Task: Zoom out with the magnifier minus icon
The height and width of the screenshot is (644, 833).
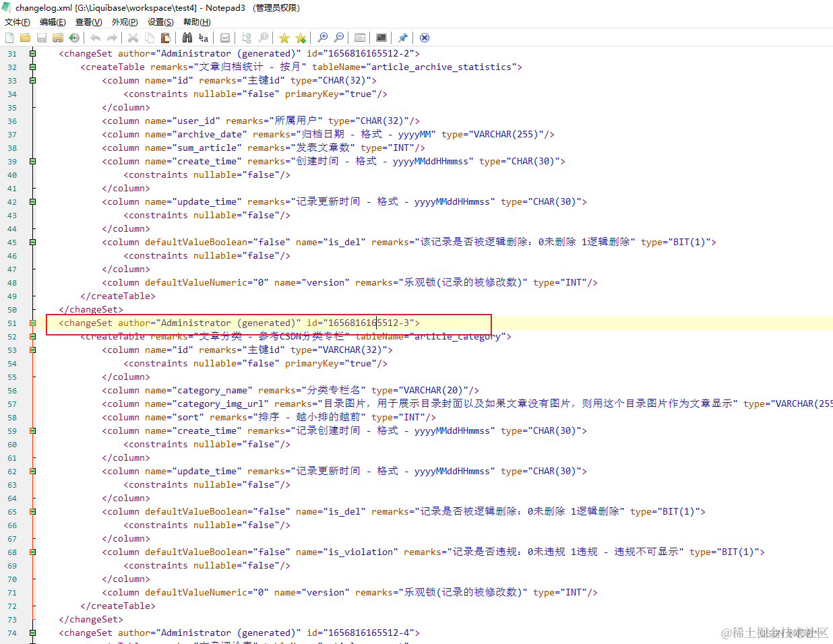Action: (338, 38)
